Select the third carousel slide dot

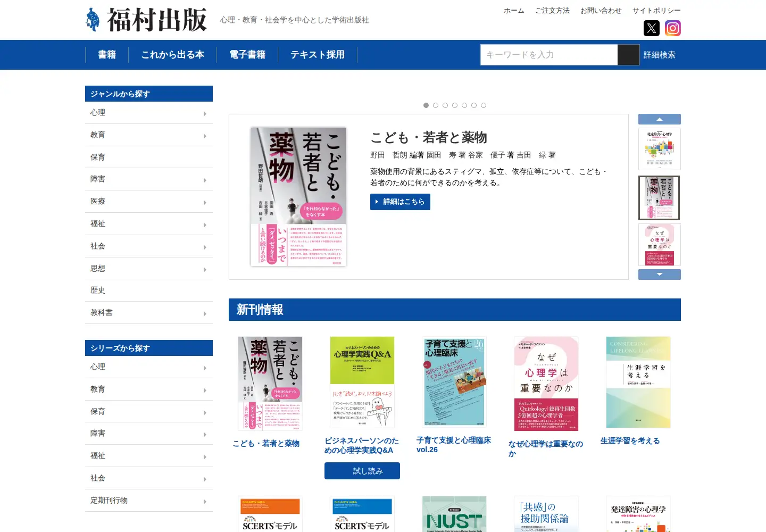click(x=445, y=105)
